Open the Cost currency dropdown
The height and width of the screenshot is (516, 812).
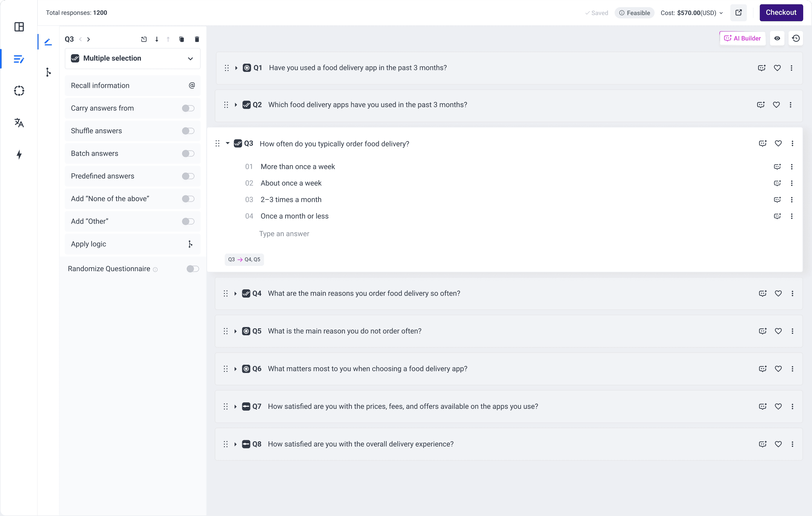(721, 13)
